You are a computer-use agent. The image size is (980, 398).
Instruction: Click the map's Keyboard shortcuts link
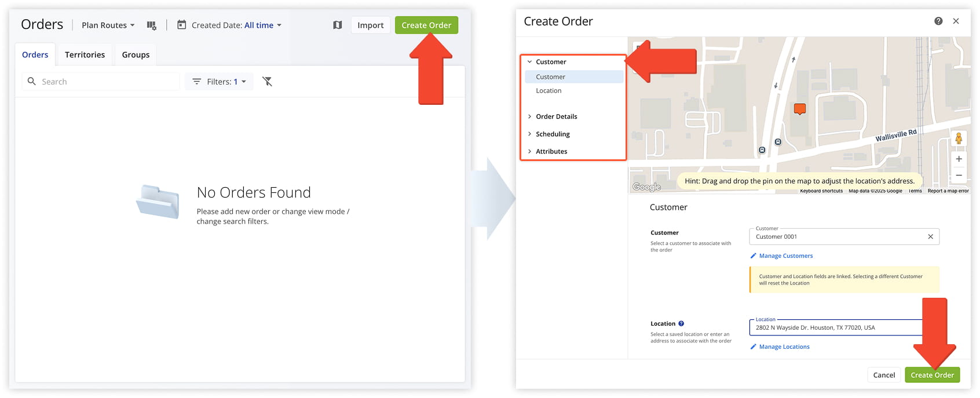click(821, 191)
